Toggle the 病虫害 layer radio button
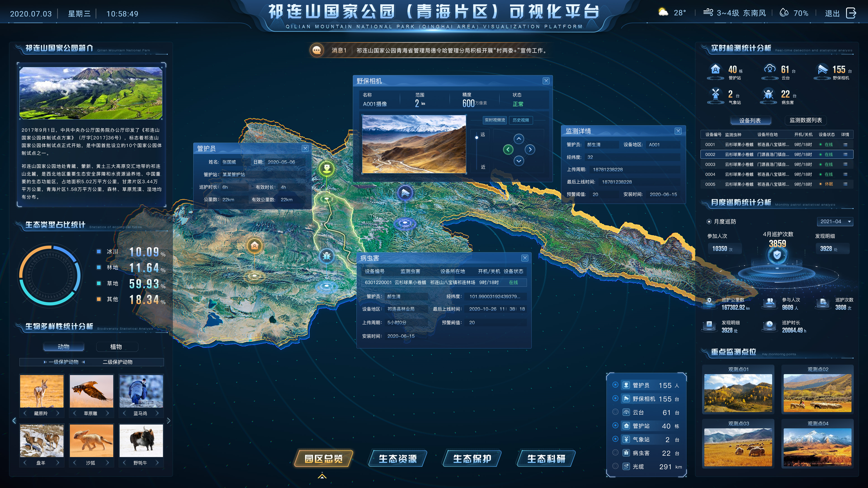This screenshot has height=488, width=868. click(x=615, y=453)
